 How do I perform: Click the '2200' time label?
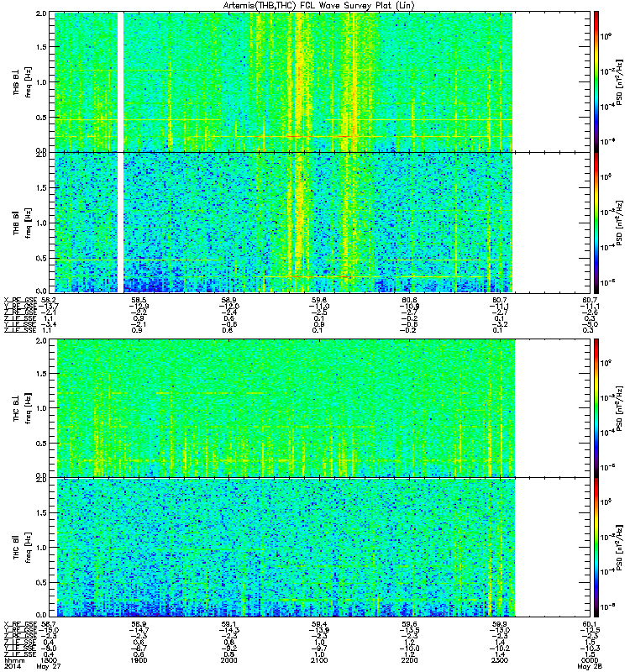point(409,660)
